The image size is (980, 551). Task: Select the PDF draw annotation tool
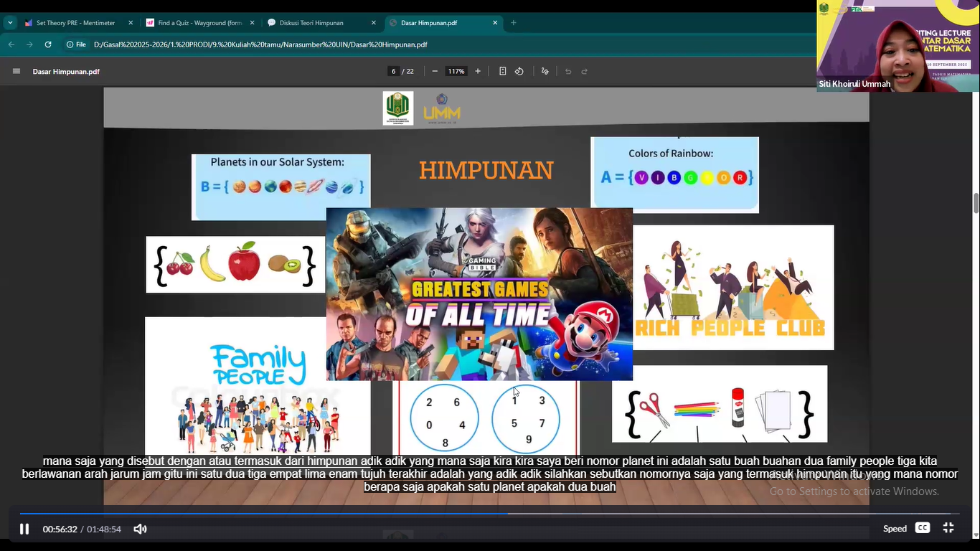545,71
